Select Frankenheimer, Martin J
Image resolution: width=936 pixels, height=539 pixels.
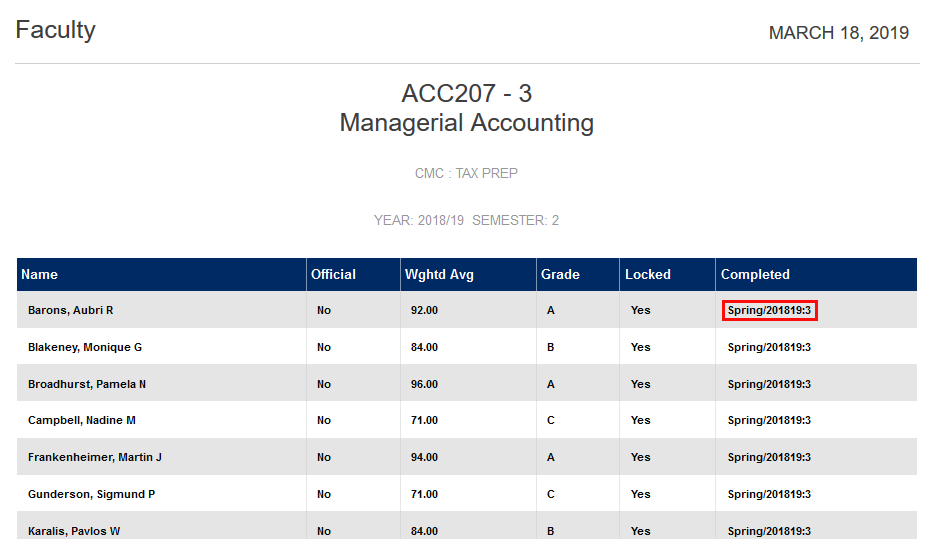pyautogui.click(x=95, y=458)
